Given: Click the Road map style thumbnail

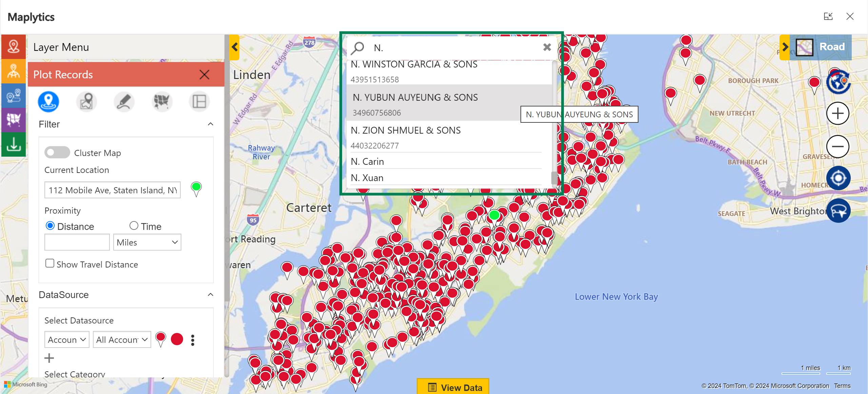Looking at the screenshot, I should click(x=804, y=47).
